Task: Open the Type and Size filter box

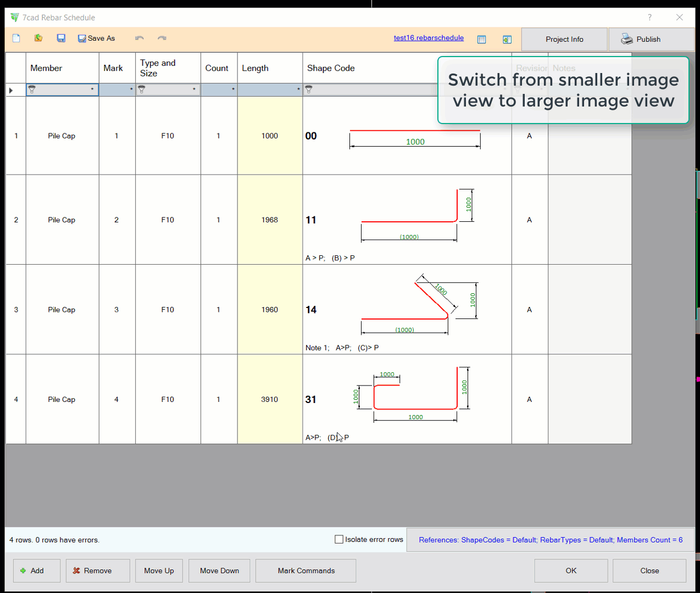Action: 168,89
